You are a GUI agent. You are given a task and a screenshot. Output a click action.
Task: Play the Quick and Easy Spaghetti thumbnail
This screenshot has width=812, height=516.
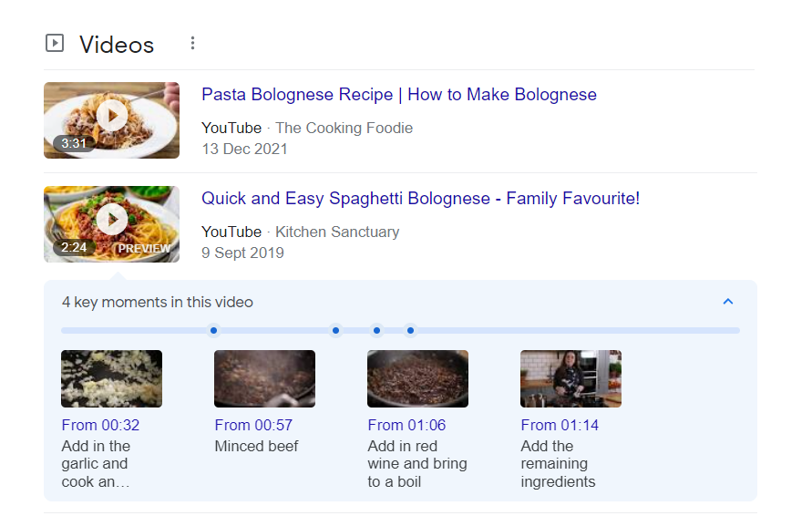pos(111,223)
